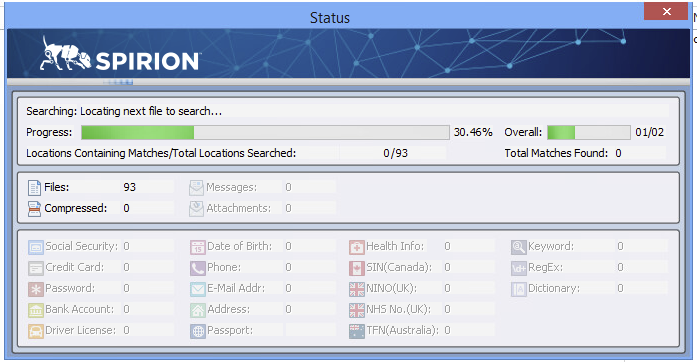697x362 pixels.
Task: Click the Password asterisk icon
Action: pos(36,289)
